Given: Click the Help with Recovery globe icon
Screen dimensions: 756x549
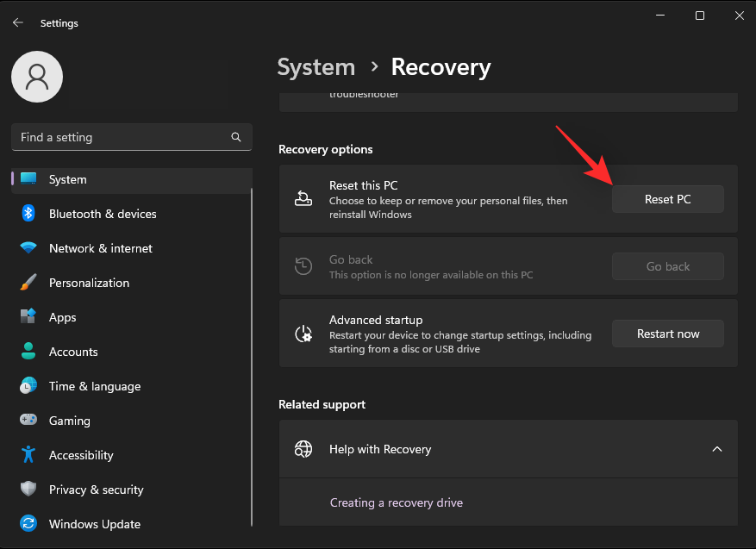Looking at the screenshot, I should 303,449.
